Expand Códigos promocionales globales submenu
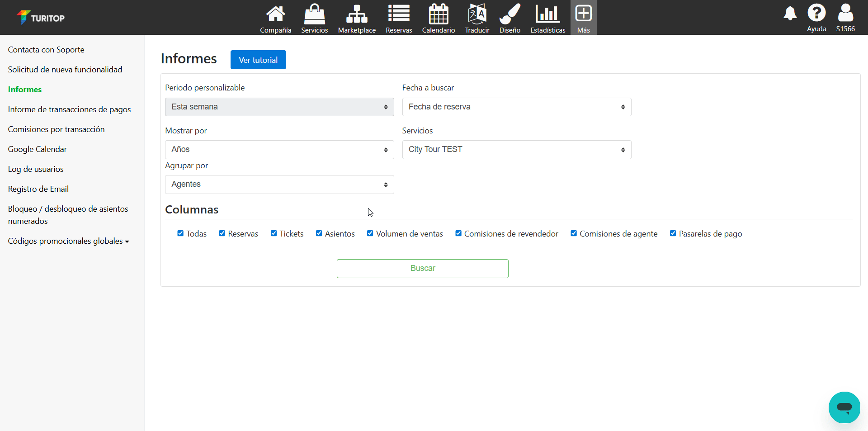 pos(68,241)
